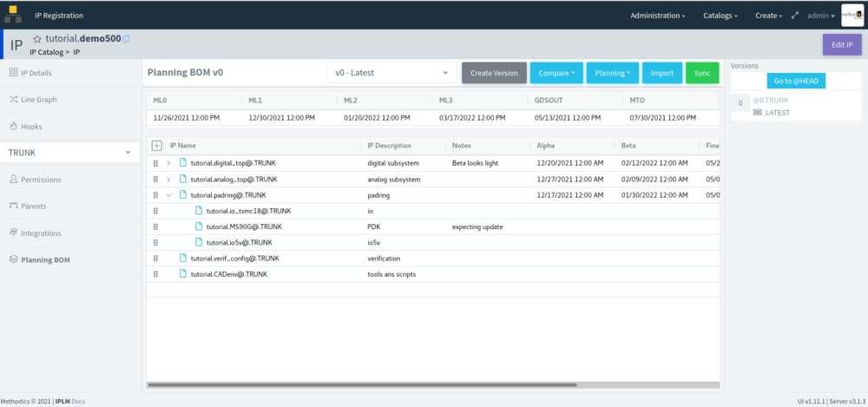Open the Administration menu
Image resolution: width=868 pixels, height=407 pixels.
pyautogui.click(x=657, y=16)
